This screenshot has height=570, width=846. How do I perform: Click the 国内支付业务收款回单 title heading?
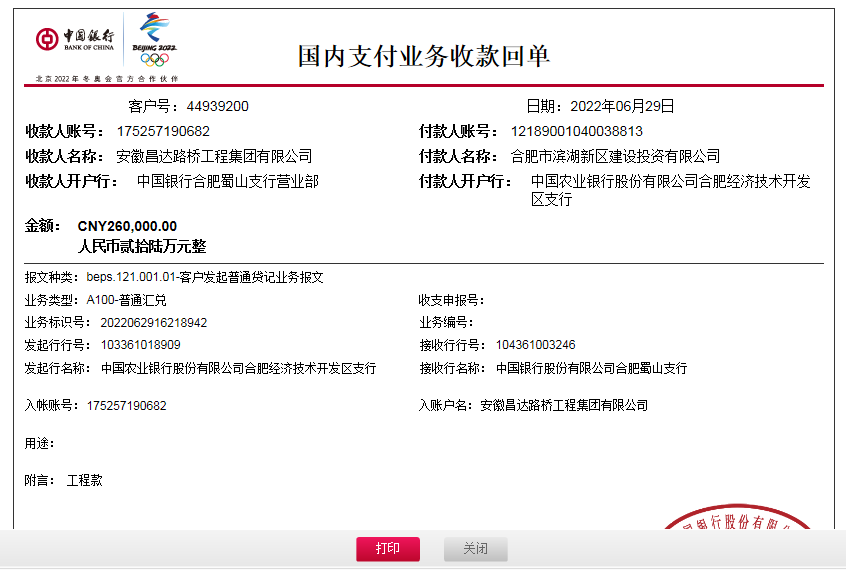(423, 56)
